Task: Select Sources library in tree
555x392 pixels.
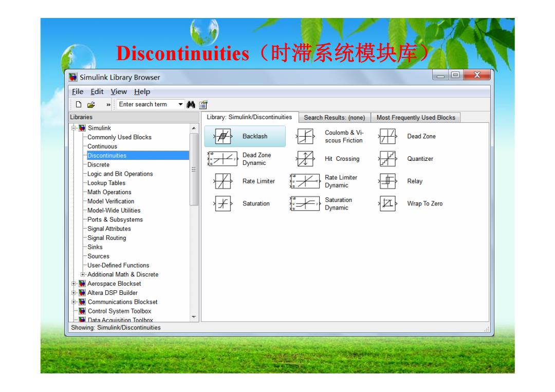Action: tap(98, 257)
